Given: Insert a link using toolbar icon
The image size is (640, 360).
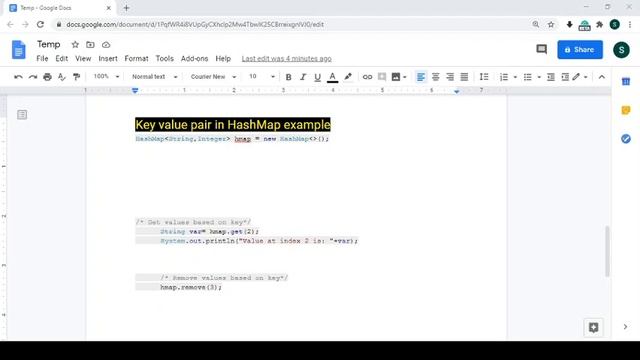Looking at the screenshot, I should (367, 77).
